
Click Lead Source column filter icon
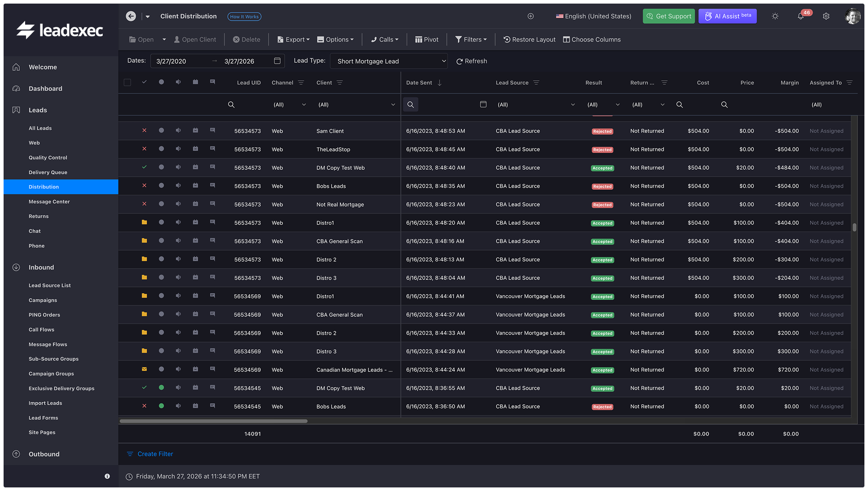point(536,82)
